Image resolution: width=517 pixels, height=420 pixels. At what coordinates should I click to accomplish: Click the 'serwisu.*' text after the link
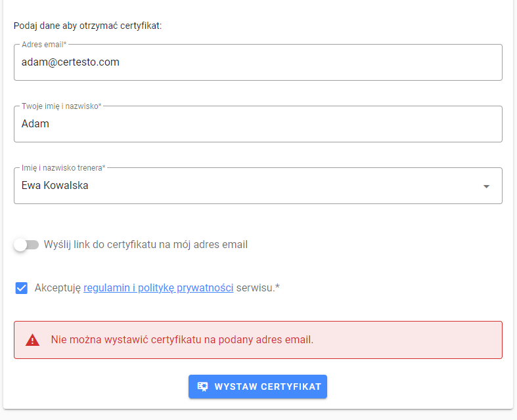tap(258, 288)
